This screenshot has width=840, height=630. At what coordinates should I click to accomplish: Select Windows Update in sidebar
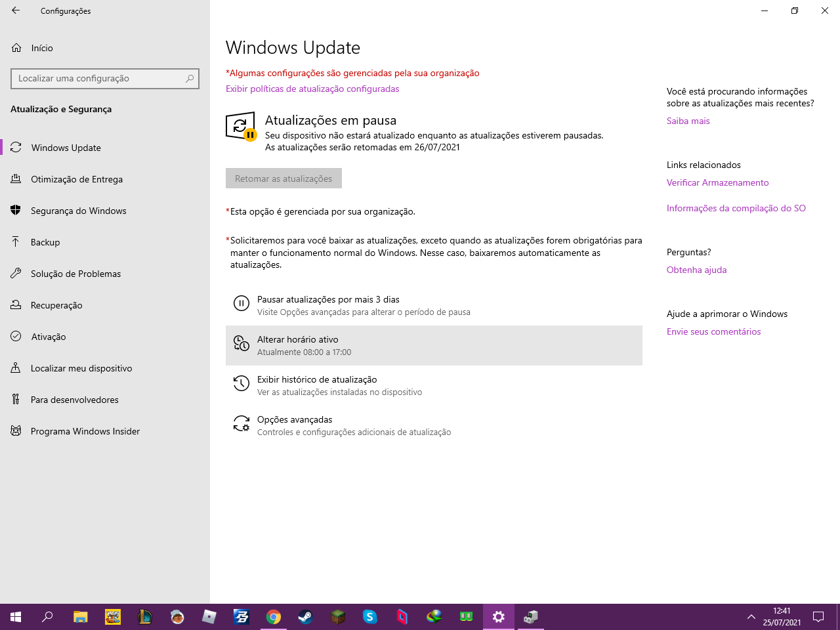click(x=105, y=148)
